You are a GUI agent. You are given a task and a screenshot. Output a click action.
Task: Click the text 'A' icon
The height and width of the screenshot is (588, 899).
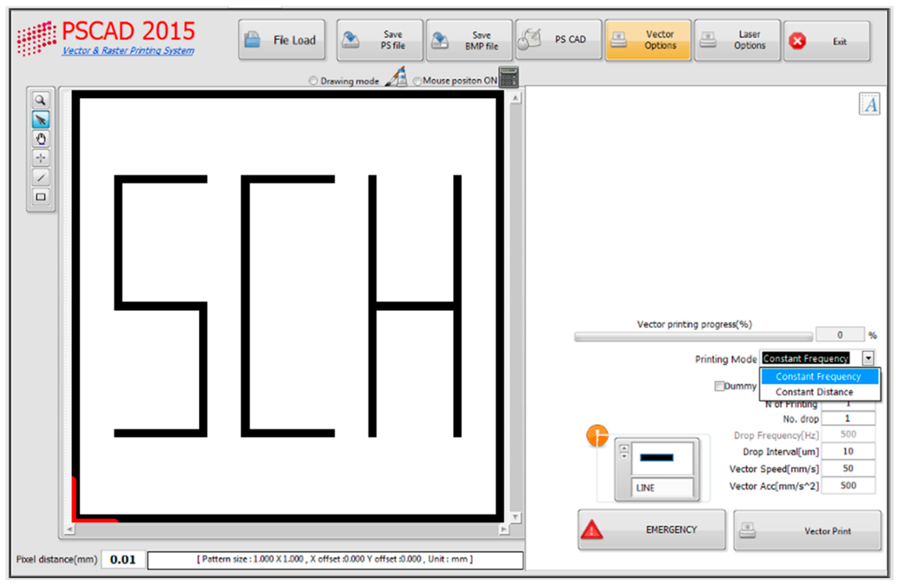[x=870, y=104]
